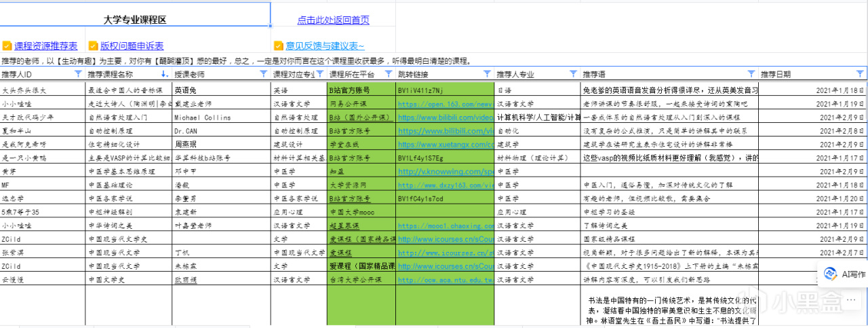
Task: Open filter dropdown for 跳转链接 column
Action: [486, 74]
